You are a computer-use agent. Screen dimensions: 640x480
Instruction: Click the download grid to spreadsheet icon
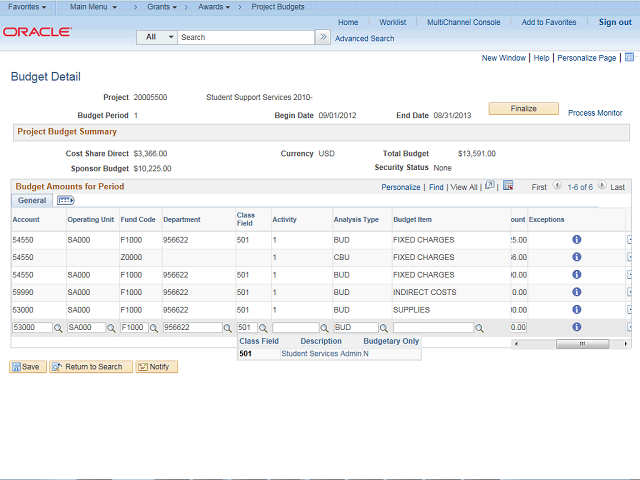(508, 186)
